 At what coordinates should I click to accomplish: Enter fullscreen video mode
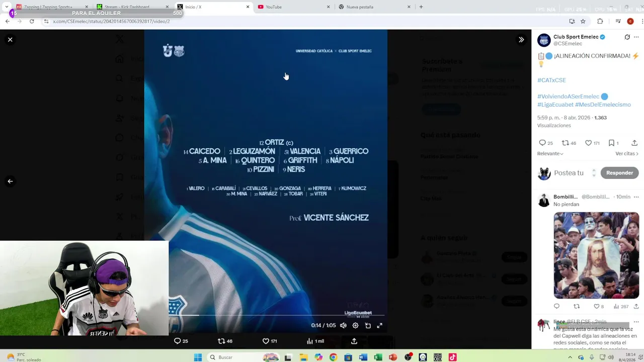click(x=380, y=325)
